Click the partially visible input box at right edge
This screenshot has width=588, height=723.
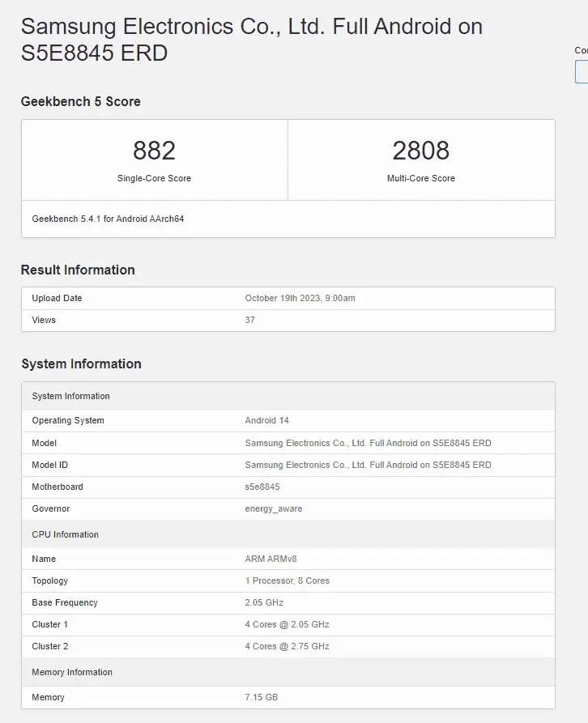(582, 72)
